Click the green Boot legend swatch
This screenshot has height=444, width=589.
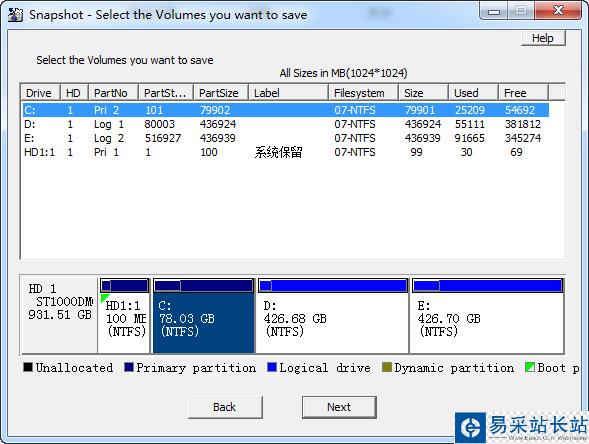[x=530, y=367]
